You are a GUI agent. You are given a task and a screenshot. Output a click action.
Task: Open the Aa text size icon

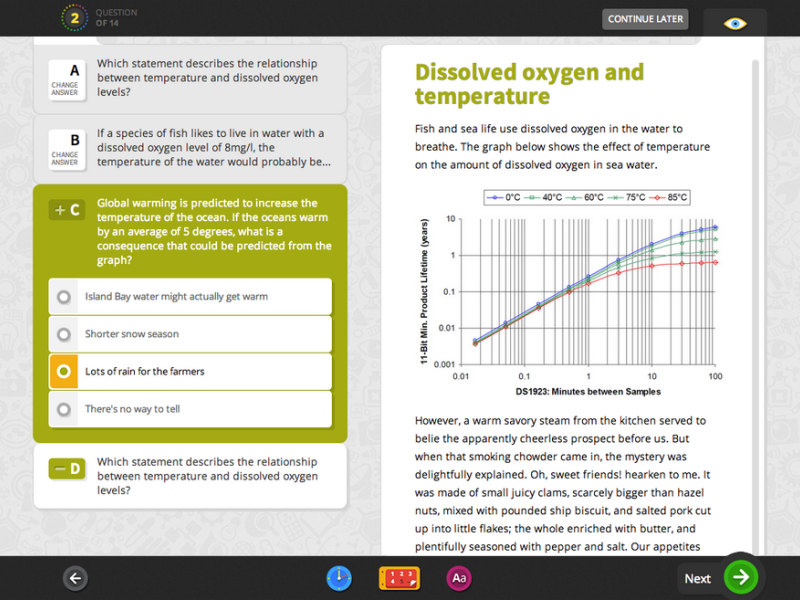(459, 577)
